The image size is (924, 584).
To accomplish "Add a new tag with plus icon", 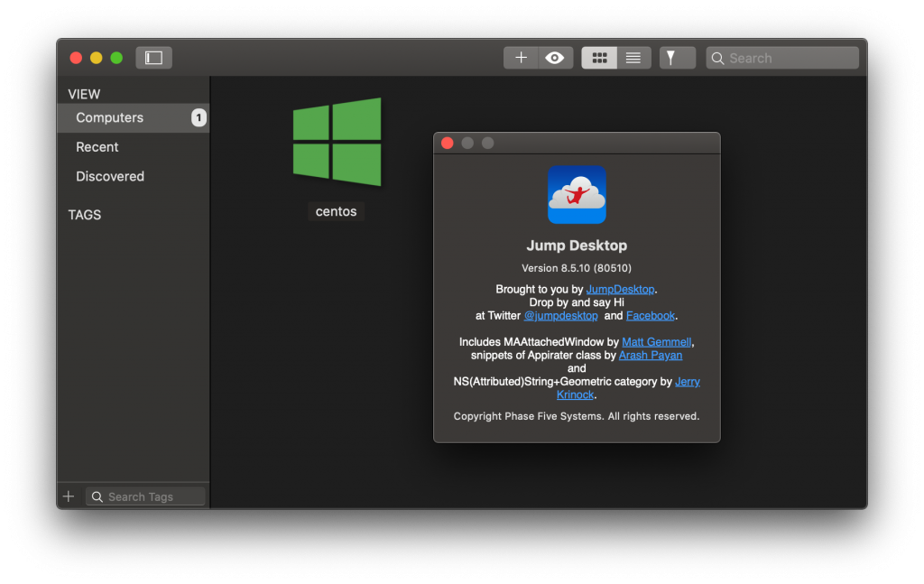I will (x=69, y=496).
